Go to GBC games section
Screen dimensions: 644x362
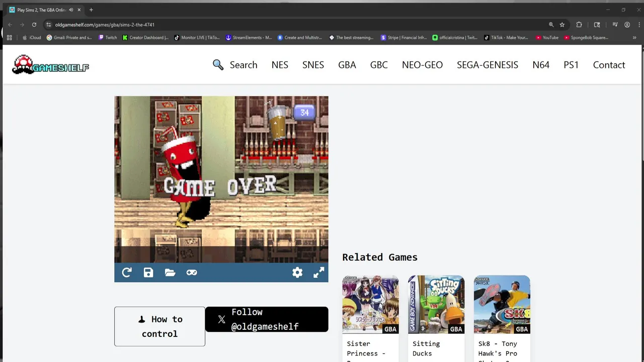point(379,65)
